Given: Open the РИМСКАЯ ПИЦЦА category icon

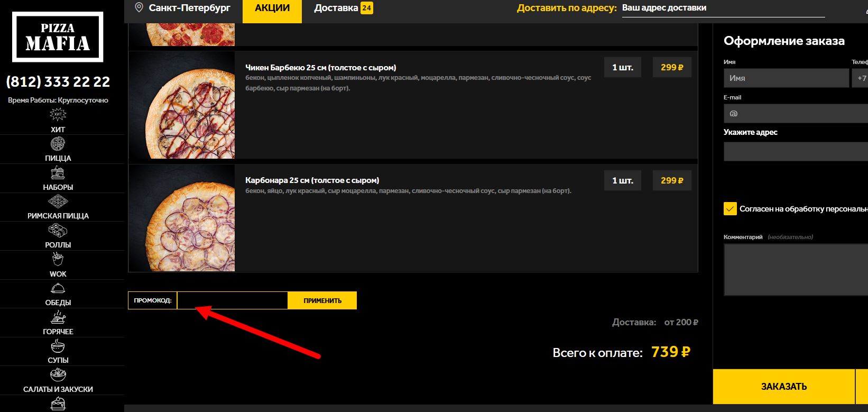Looking at the screenshot, I should [x=58, y=202].
